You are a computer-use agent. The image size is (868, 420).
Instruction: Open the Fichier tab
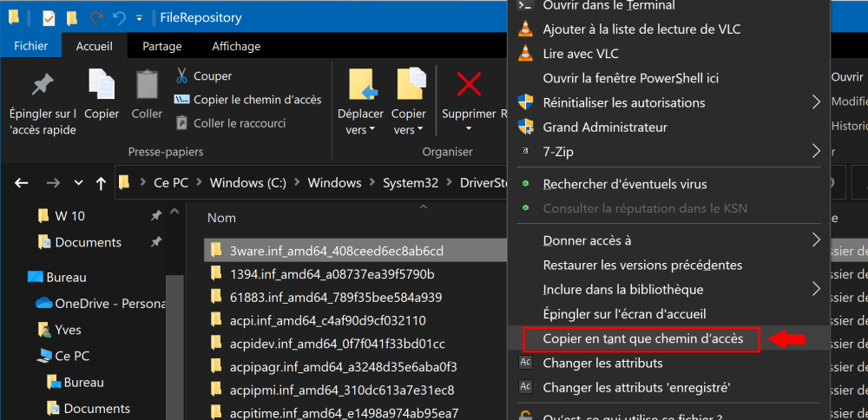pos(31,47)
